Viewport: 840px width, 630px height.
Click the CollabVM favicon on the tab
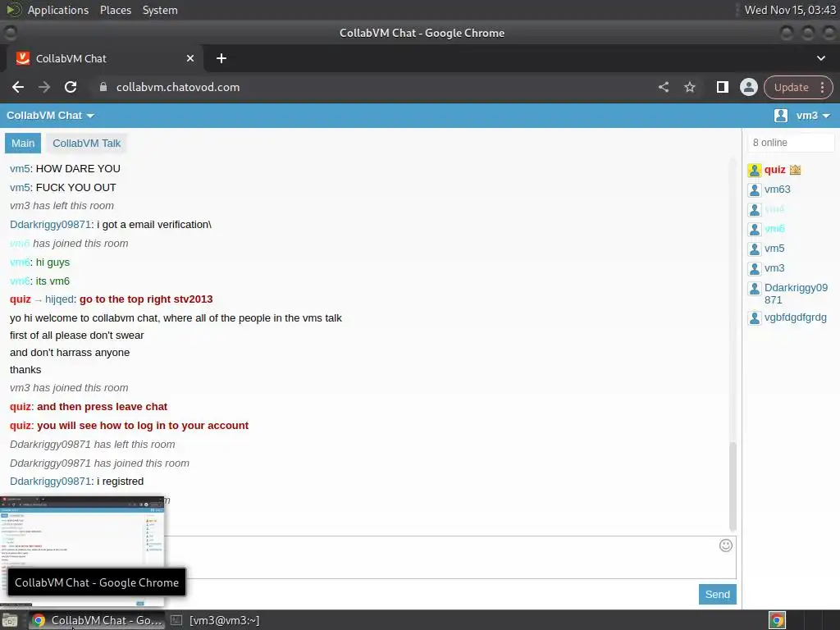point(22,58)
